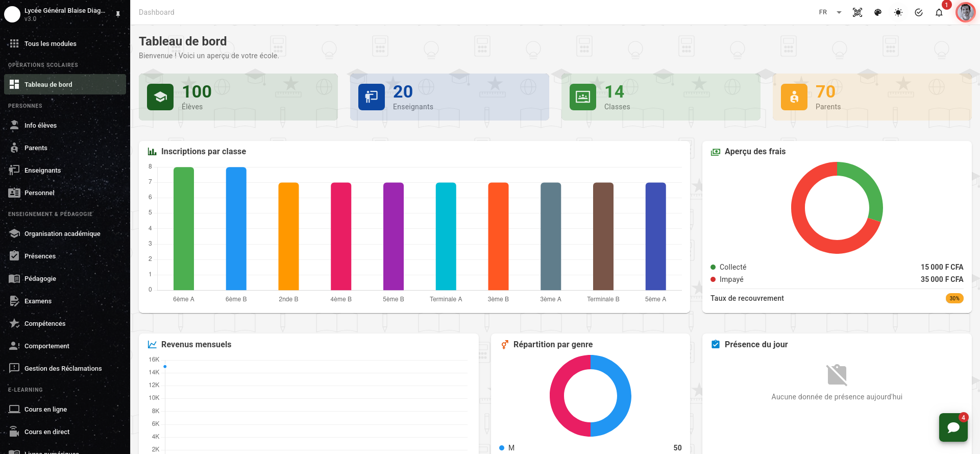Screen dimensions: 980x454
Task: Click the Terminale A cyan bar
Action: [x=446, y=236]
